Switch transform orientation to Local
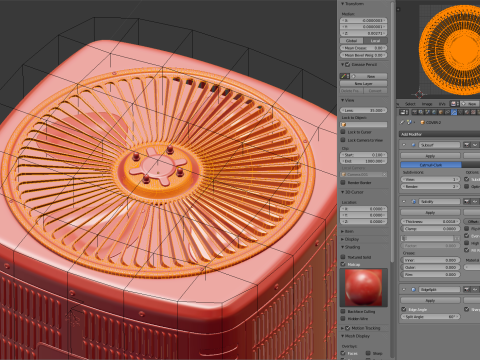480x360 pixels. (375, 41)
